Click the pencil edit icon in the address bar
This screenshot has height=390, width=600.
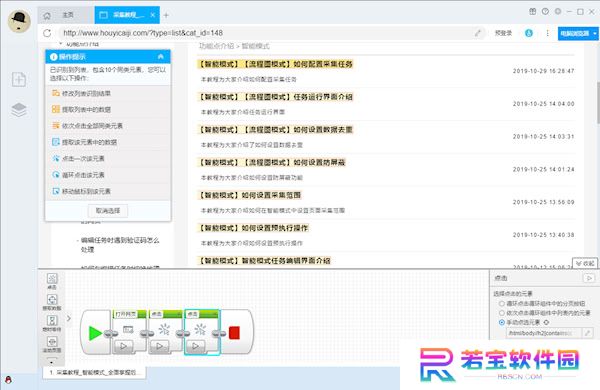coord(478,33)
